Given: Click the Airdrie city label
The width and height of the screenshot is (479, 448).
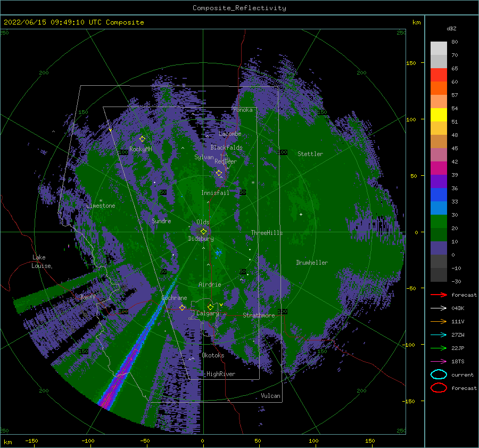Looking at the screenshot, I should coord(210,284).
